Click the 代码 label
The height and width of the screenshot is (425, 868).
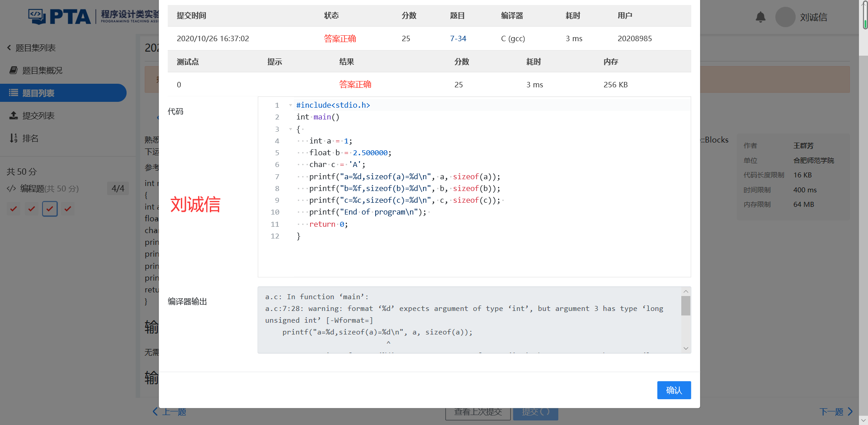click(x=175, y=111)
